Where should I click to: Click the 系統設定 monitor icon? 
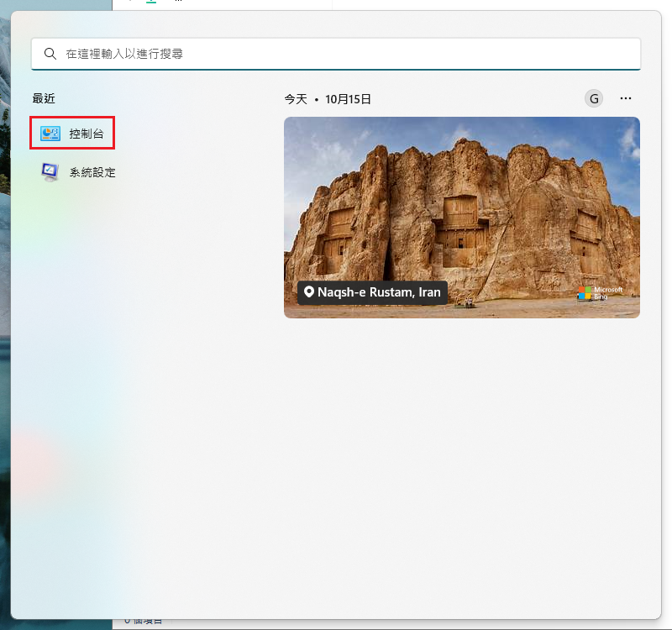(50, 172)
